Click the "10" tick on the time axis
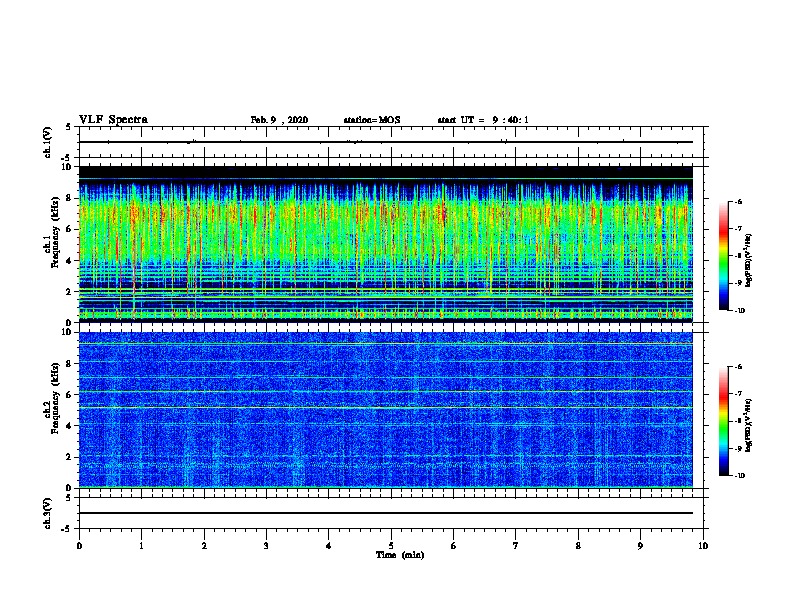This screenshot has width=792, height=612. pos(703,546)
